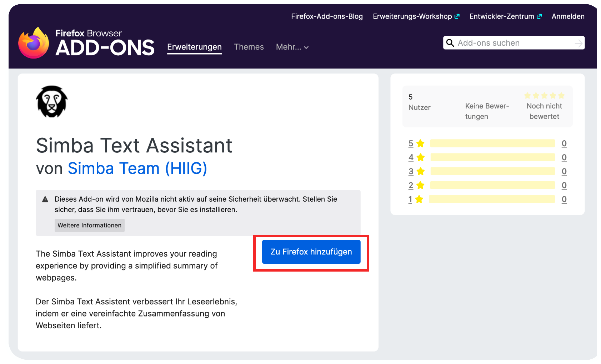Click the star icon in the 3 row
Viewport: 601px width, 364px height.
(421, 171)
